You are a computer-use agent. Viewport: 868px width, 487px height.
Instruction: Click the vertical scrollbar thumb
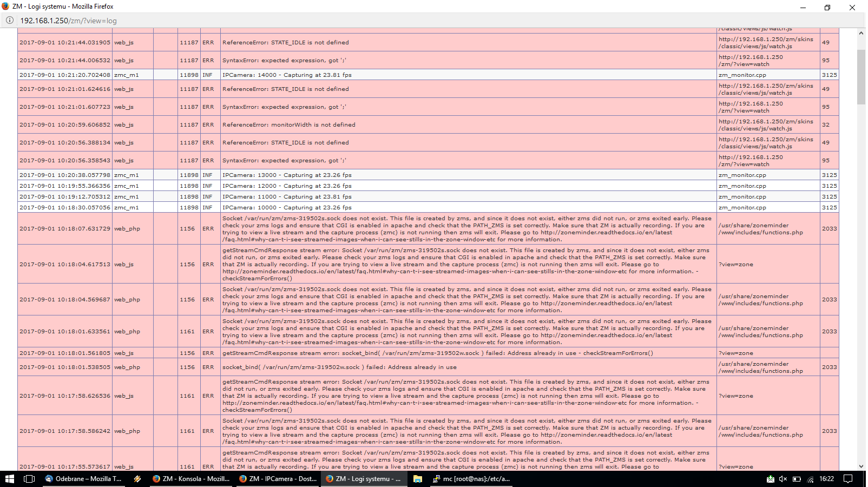click(861, 77)
